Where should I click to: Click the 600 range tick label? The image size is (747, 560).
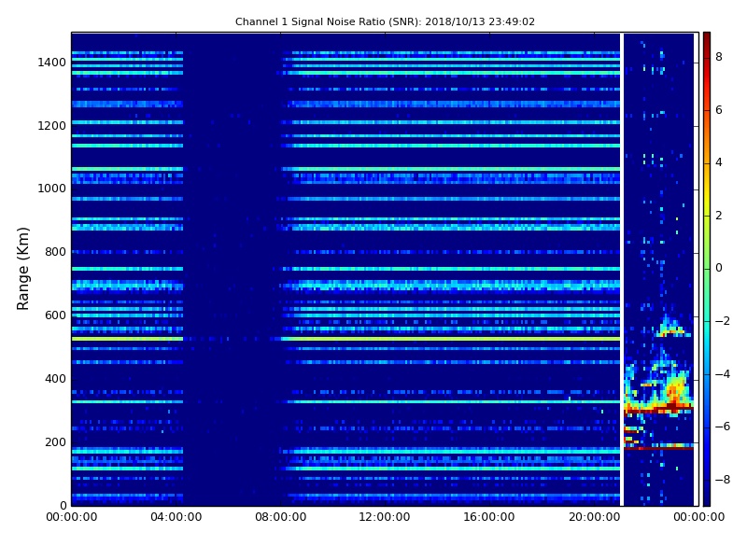tap(55, 315)
